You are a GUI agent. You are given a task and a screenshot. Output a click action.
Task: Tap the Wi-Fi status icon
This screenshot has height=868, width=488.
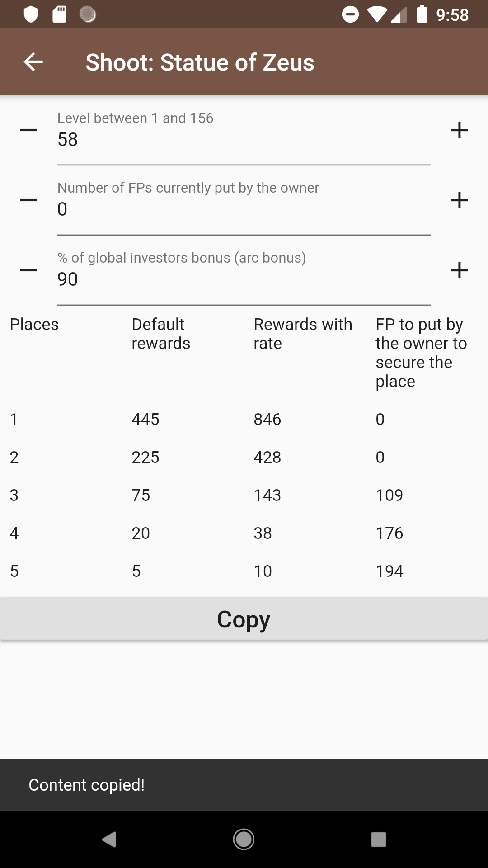pyautogui.click(x=376, y=14)
